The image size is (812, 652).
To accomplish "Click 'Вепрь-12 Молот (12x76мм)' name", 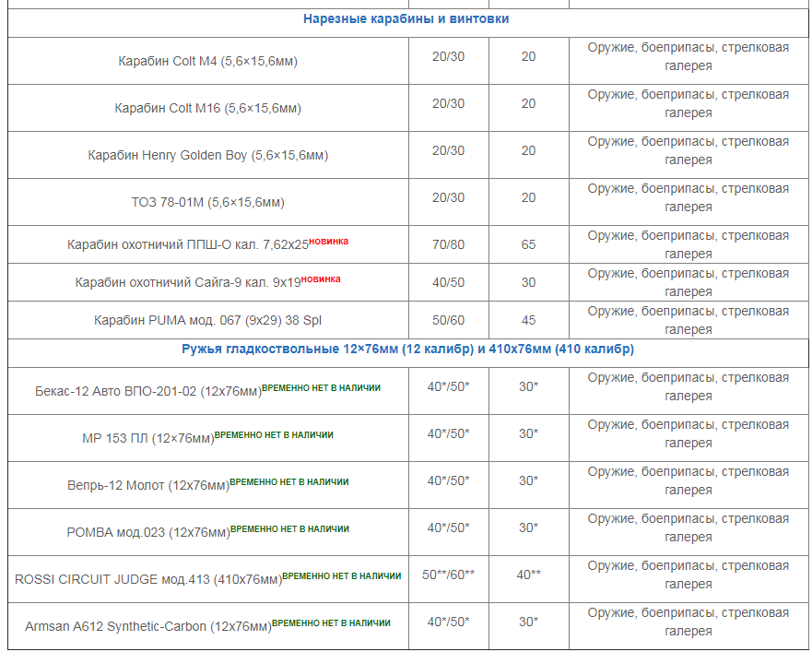I will [x=148, y=486].
